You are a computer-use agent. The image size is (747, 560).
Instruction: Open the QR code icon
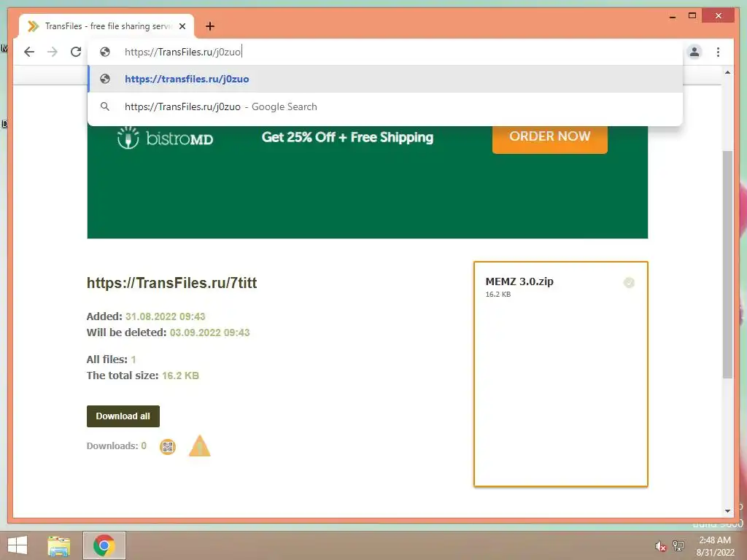point(167,447)
